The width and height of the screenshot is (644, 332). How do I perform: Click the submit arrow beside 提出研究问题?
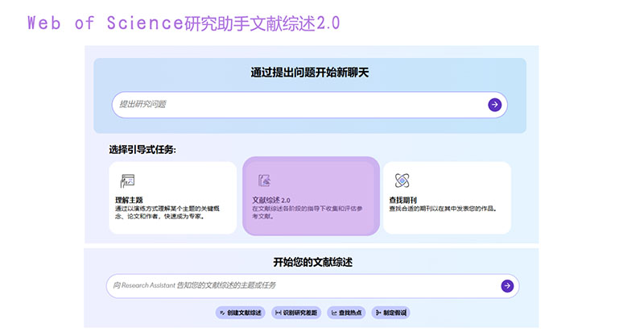[x=494, y=105]
